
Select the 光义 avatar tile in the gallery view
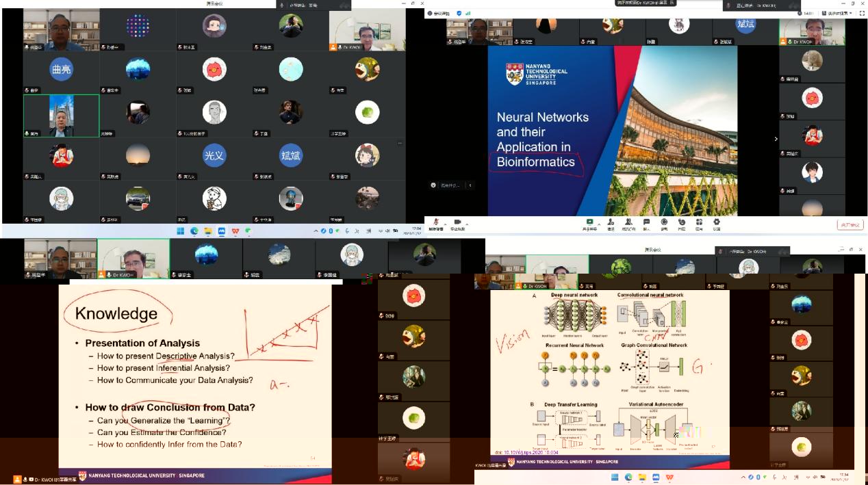pos(214,159)
